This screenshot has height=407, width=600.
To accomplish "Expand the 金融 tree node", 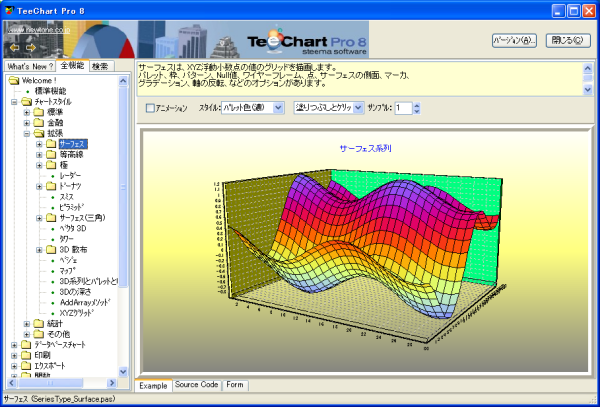I will click(x=27, y=123).
